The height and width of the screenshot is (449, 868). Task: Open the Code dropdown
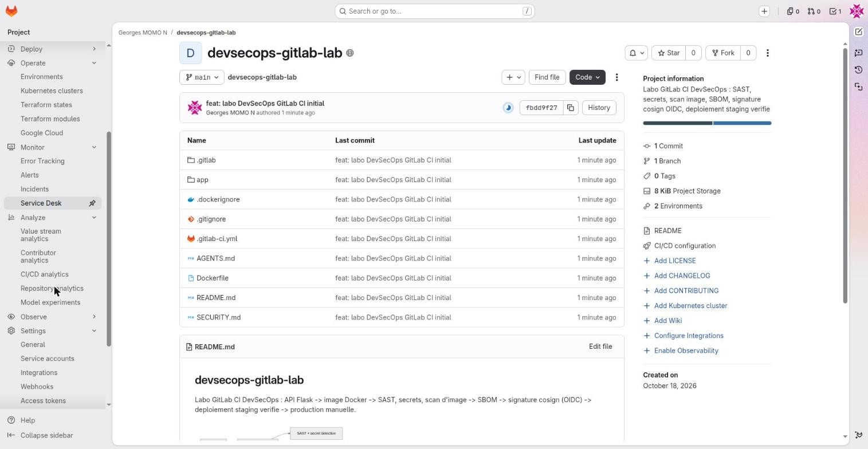pyautogui.click(x=587, y=77)
